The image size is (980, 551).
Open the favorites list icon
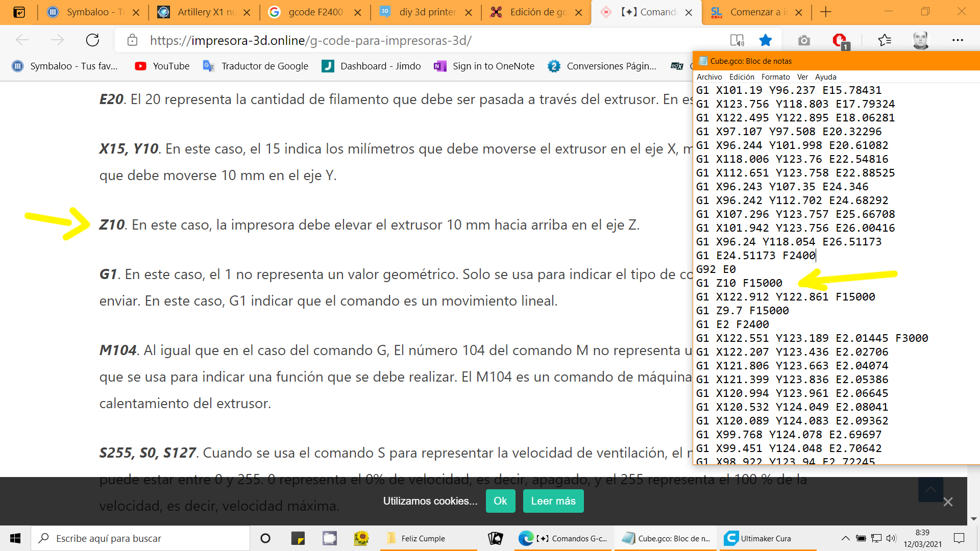[x=885, y=40]
